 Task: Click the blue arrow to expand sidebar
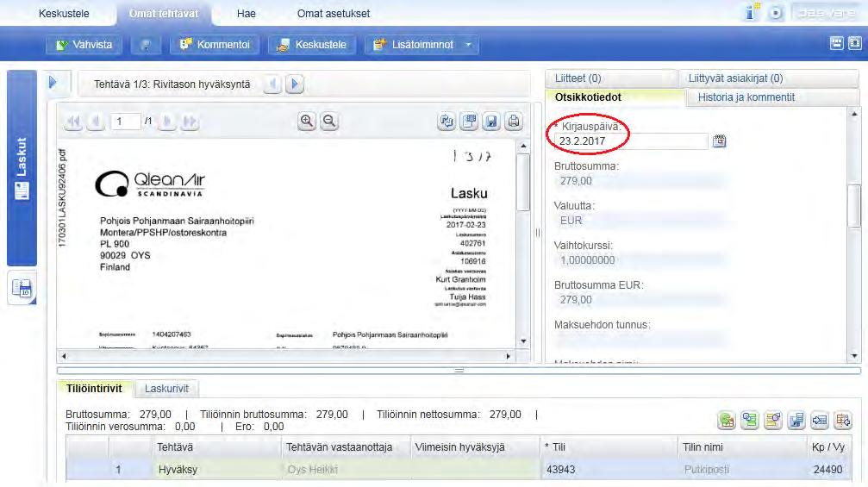click(x=53, y=83)
